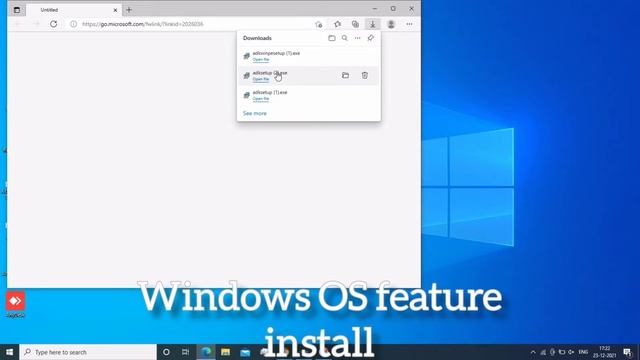Show adksetup (2).exe in folder
Screen dimensions: 640x360
[345, 76]
